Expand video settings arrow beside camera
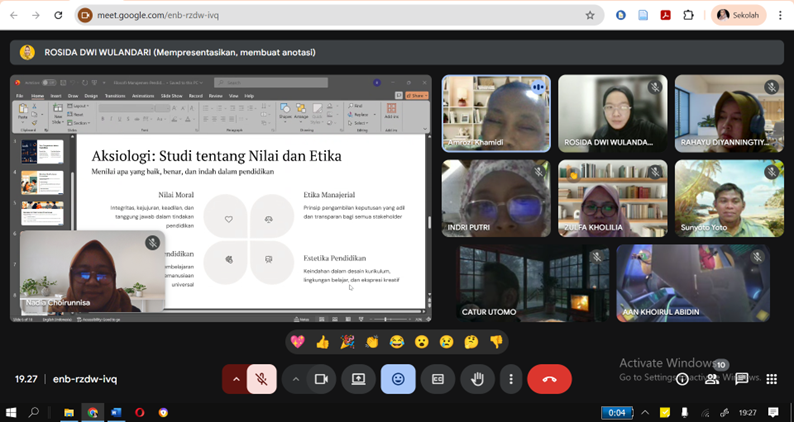The image size is (794, 422). coord(295,379)
